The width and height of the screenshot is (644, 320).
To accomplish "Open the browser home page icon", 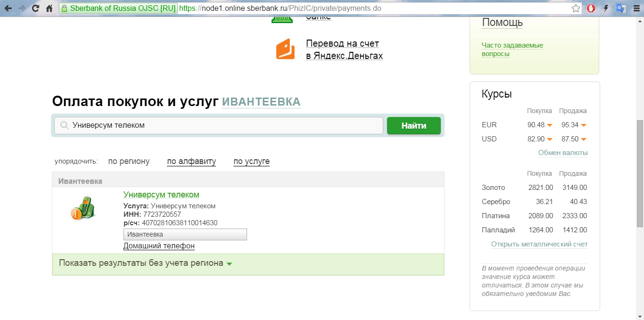I will pos(49,8).
